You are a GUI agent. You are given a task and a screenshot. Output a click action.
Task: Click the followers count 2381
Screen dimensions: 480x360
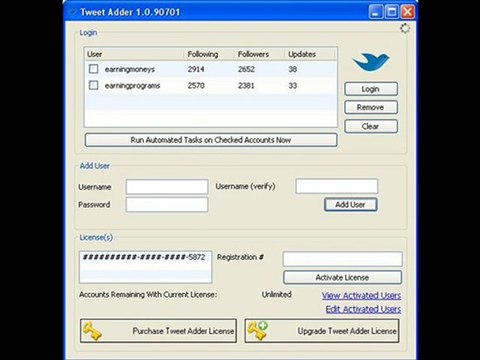[x=246, y=86]
